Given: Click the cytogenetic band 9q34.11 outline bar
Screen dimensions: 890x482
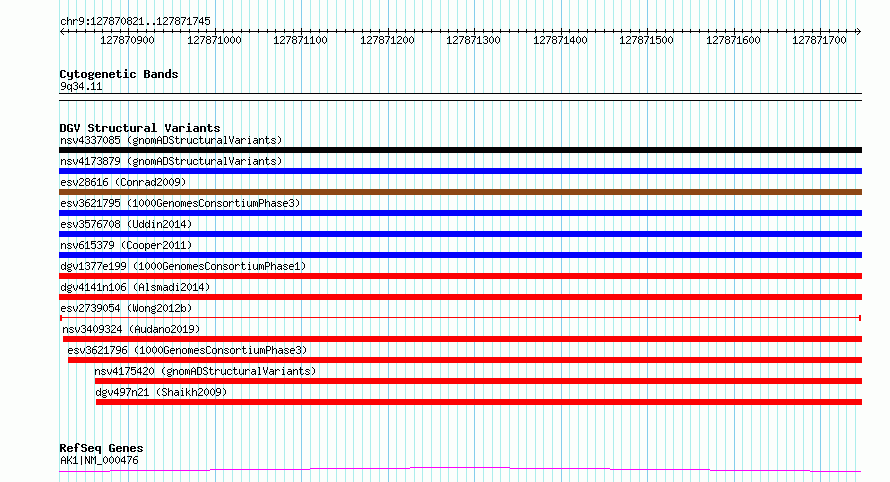Looking at the screenshot, I should (x=460, y=97).
